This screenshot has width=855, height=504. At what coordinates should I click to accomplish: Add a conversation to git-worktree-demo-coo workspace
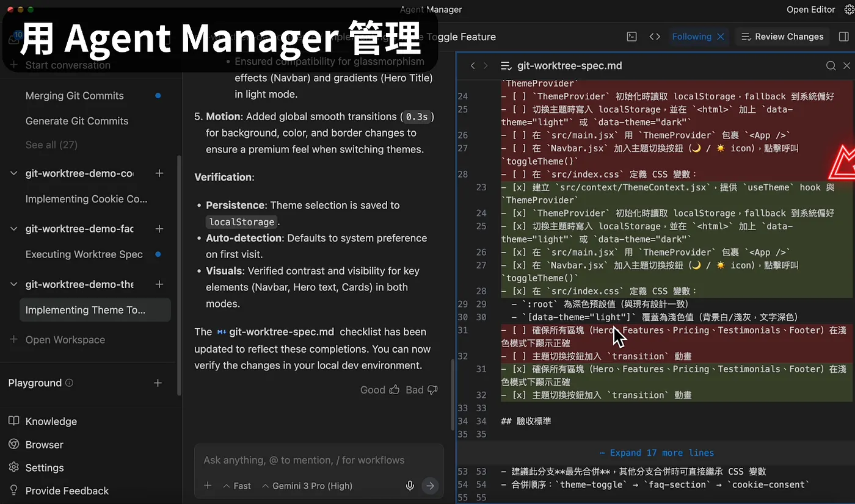click(x=159, y=173)
